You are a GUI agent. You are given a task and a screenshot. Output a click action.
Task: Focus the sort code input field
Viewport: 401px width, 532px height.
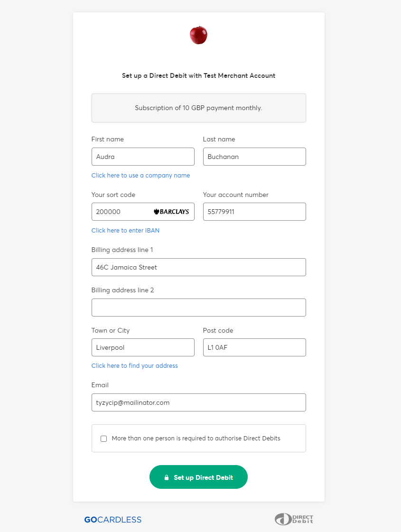click(x=121, y=212)
